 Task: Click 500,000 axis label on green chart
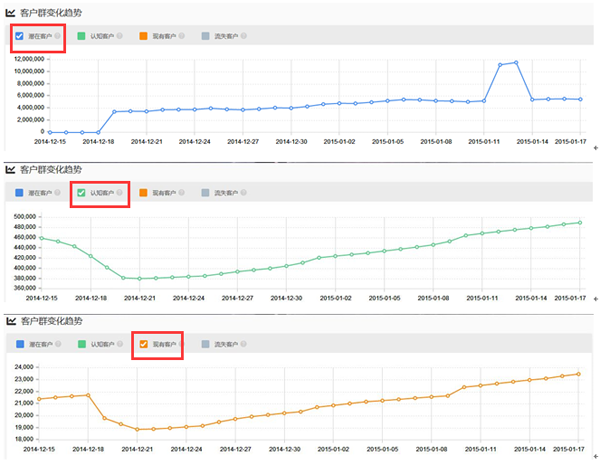[x=24, y=217]
